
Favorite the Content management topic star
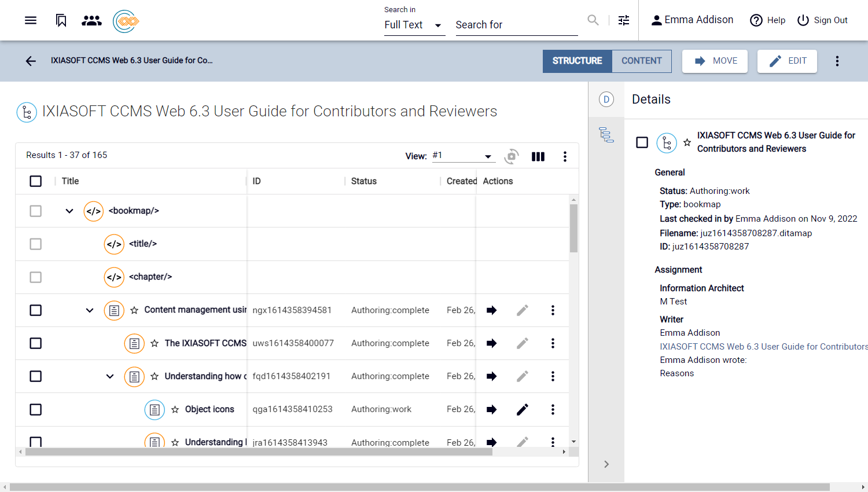point(134,310)
